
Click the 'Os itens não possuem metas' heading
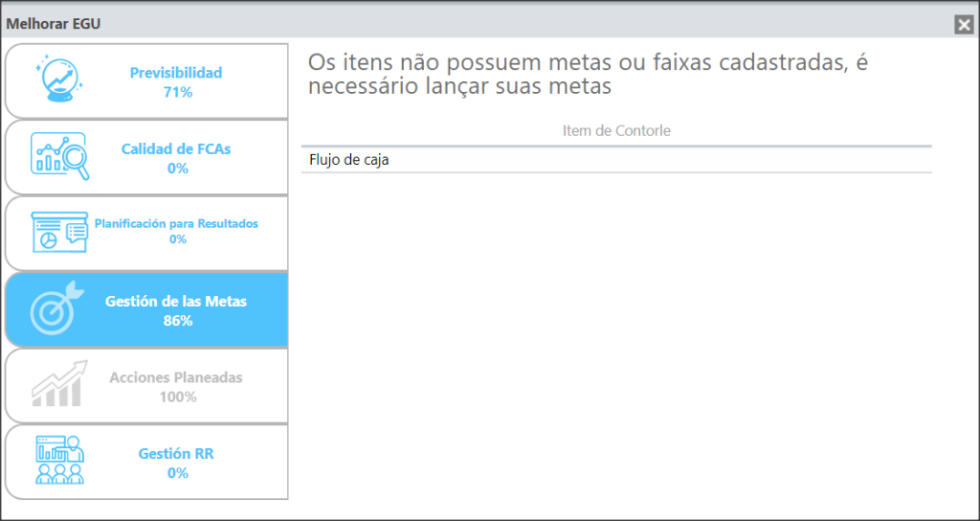click(x=589, y=75)
